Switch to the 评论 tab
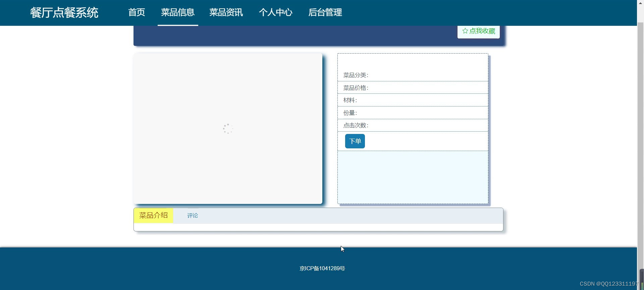644x290 pixels. pyautogui.click(x=193, y=216)
